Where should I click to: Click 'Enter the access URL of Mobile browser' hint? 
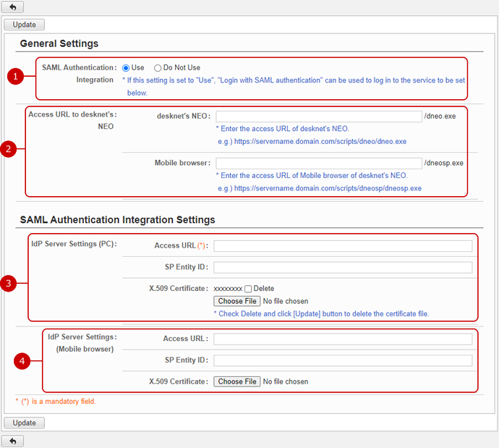[x=312, y=175]
